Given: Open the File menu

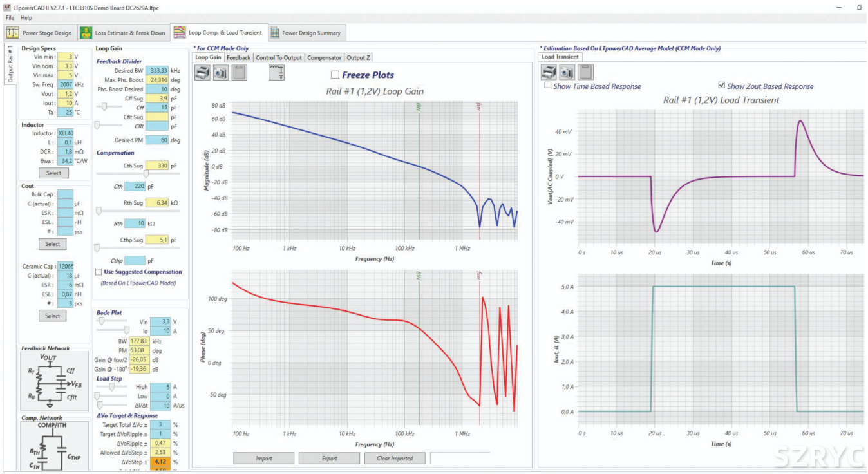Looking at the screenshot, I should 10,18.
